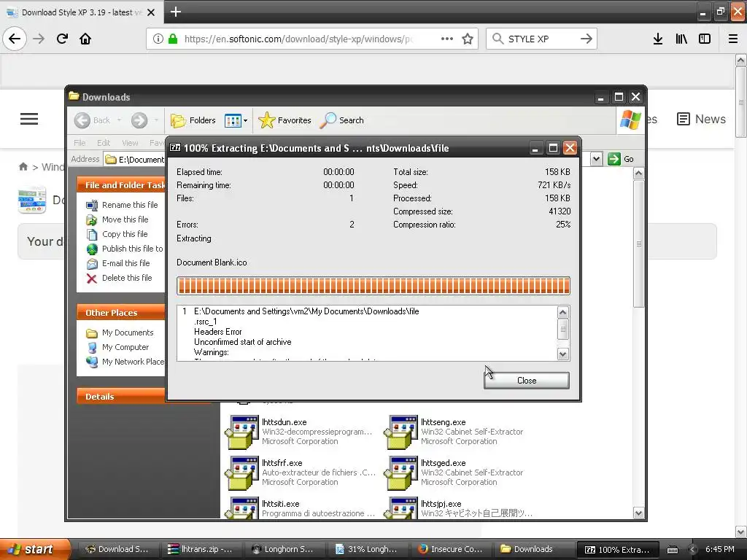Click Forward arrow in Downloads explorer toolbar
The width and height of the screenshot is (747, 560).
click(x=139, y=120)
